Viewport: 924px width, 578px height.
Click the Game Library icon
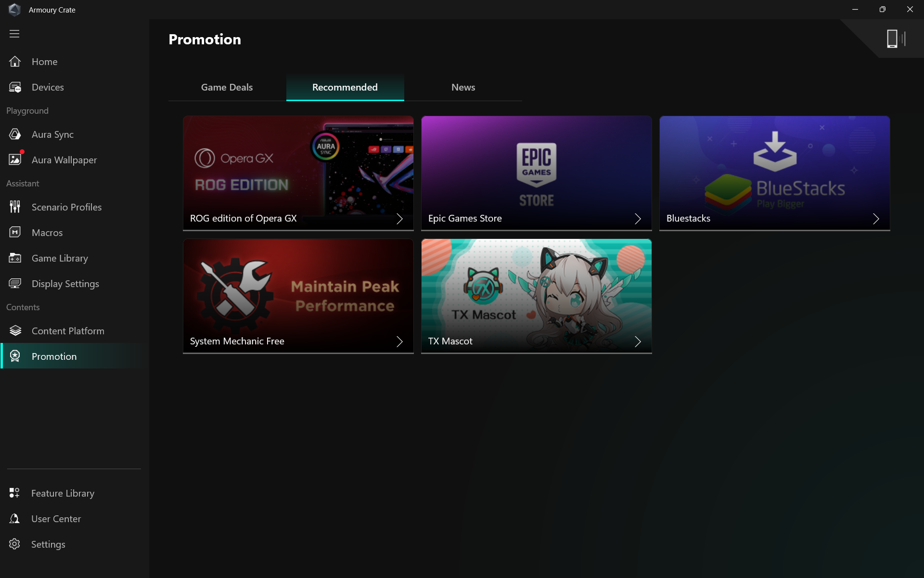click(15, 258)
